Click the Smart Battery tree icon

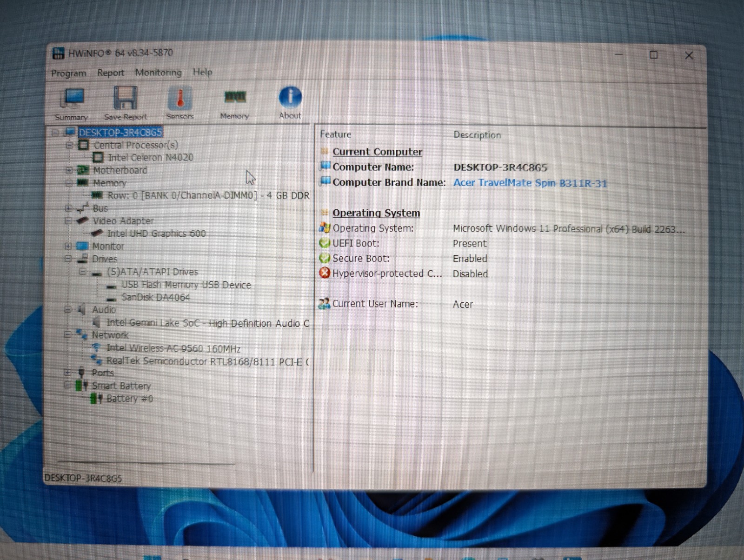pos(82,386)
